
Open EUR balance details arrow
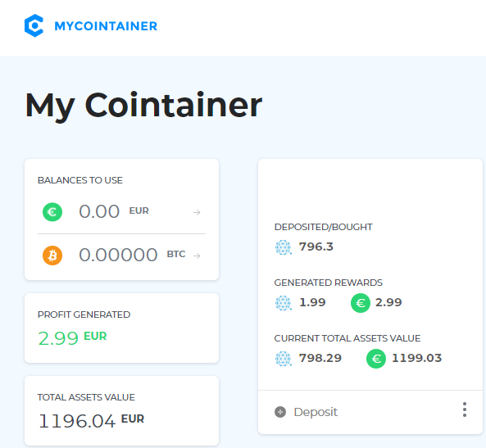(197, 213)
